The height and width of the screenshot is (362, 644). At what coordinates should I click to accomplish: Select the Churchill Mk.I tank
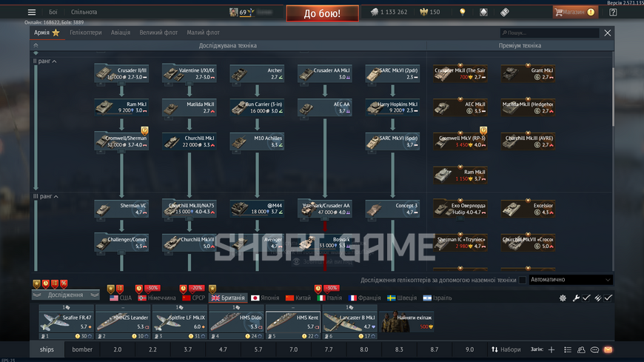pos(189,141)
